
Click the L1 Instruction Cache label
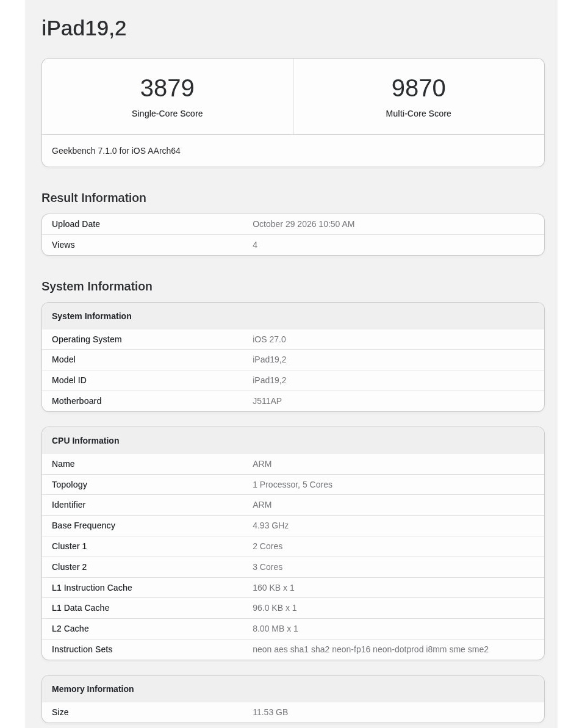click(92, 588)
